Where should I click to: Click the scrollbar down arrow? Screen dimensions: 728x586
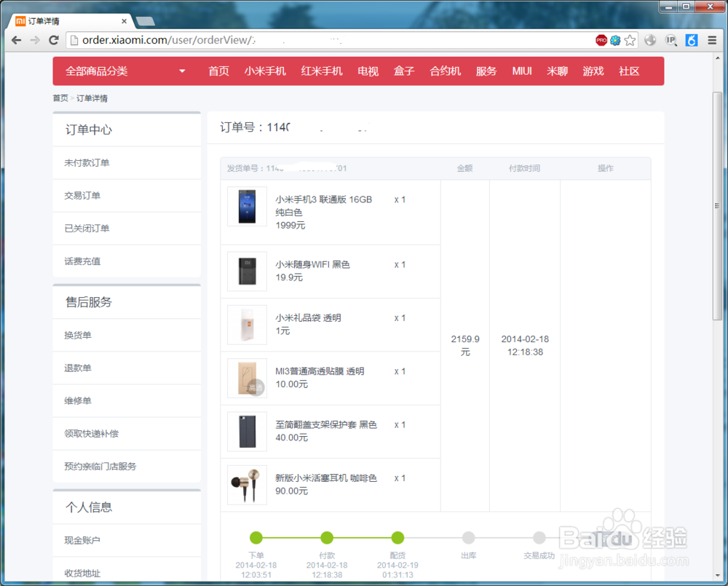tap(717, 576)
